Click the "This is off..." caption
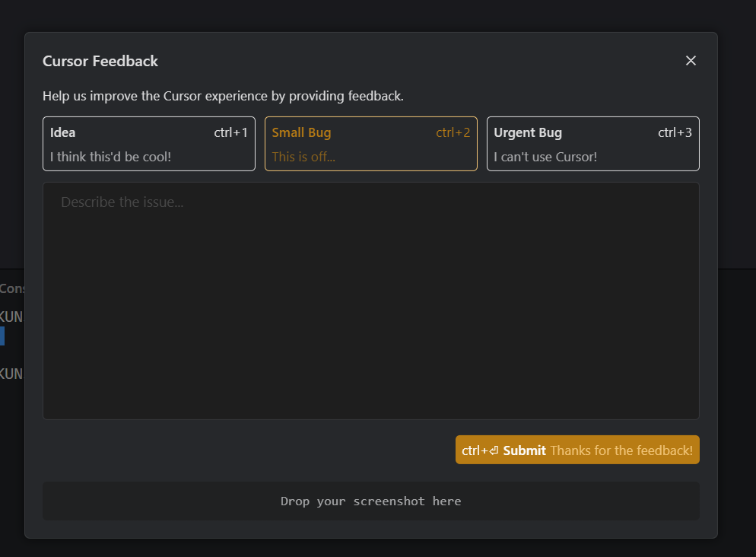Image resolution: width=756 pixels, height=557 pixels. pyautogui.click(x=303, y=157)
